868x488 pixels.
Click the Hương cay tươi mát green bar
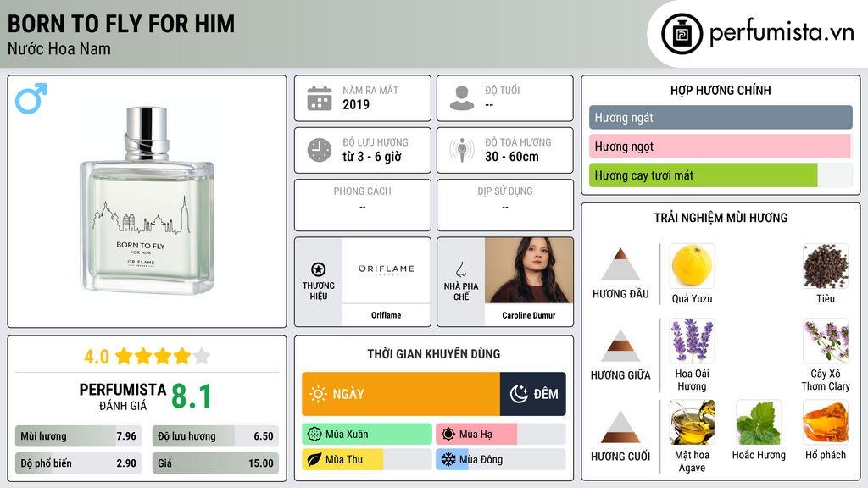[721, 175]
